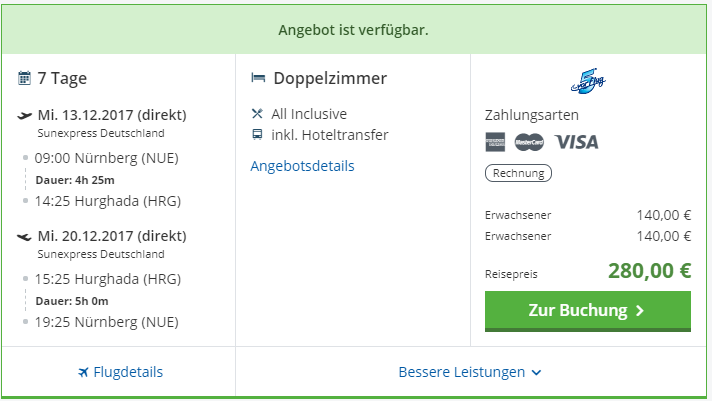Click the Angebot ist verfügbar banner
This screenshot has width=712, height=401.
353,30
